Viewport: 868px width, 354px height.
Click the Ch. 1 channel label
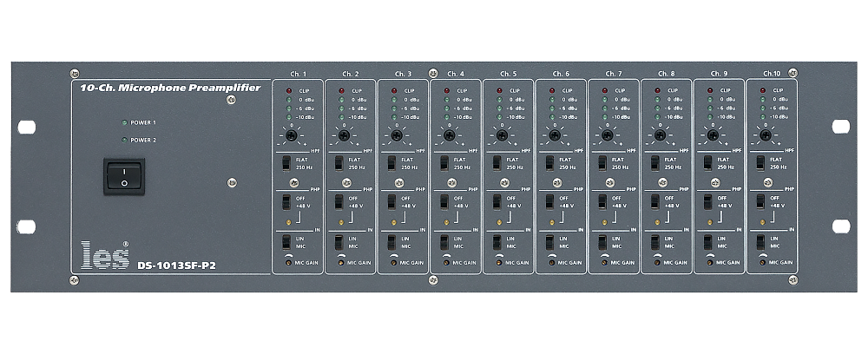pyautogui.click(x=298, y=74)
